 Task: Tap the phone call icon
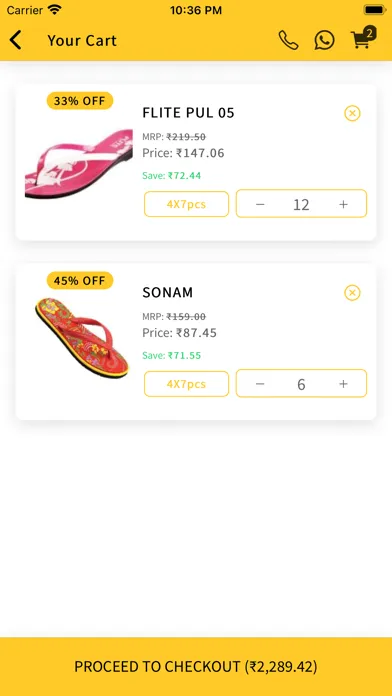288,40
